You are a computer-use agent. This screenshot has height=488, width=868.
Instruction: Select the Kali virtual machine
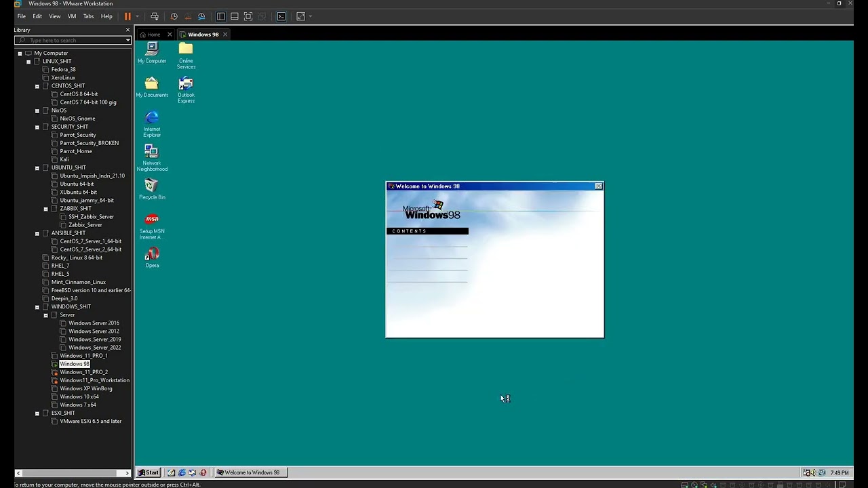64,160
